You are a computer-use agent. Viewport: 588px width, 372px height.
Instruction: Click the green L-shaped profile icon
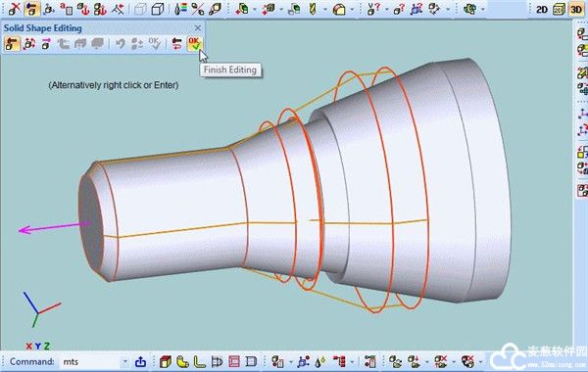pyautogui.click(x=200, y=361)
